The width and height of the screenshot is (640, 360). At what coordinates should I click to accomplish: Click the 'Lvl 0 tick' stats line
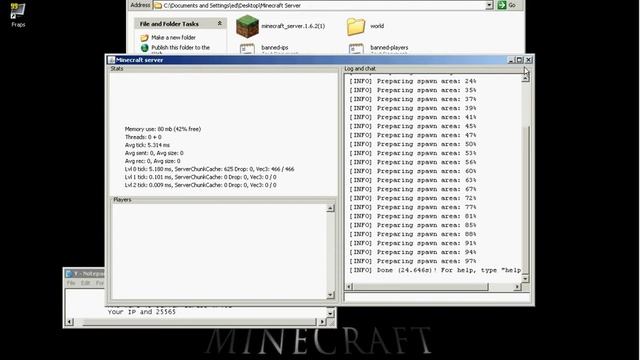click(209, 169)
